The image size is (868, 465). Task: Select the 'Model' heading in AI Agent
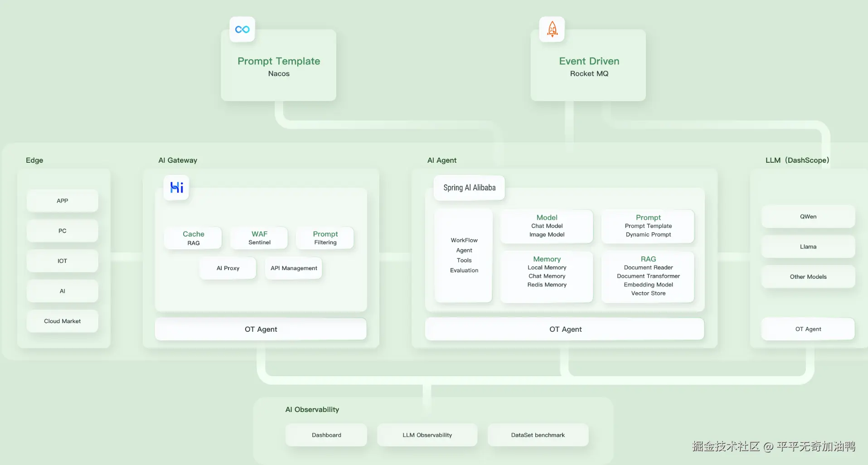[x=547, y=218]
